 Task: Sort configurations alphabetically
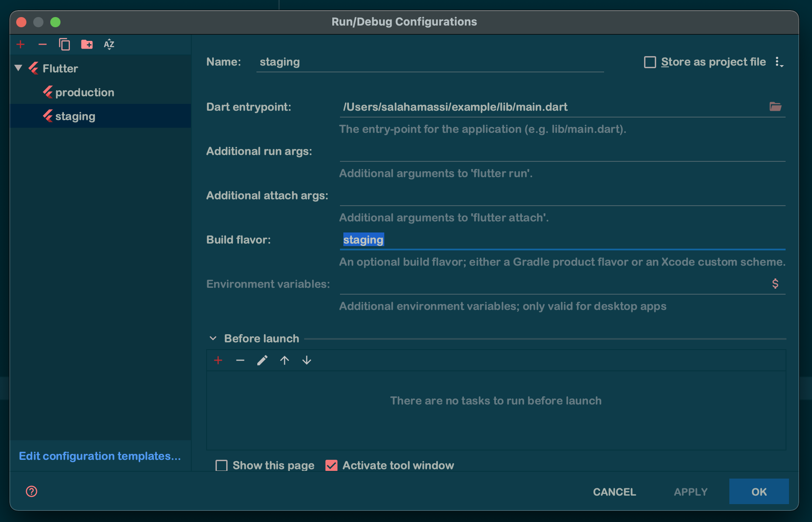[x=109, y=44]
